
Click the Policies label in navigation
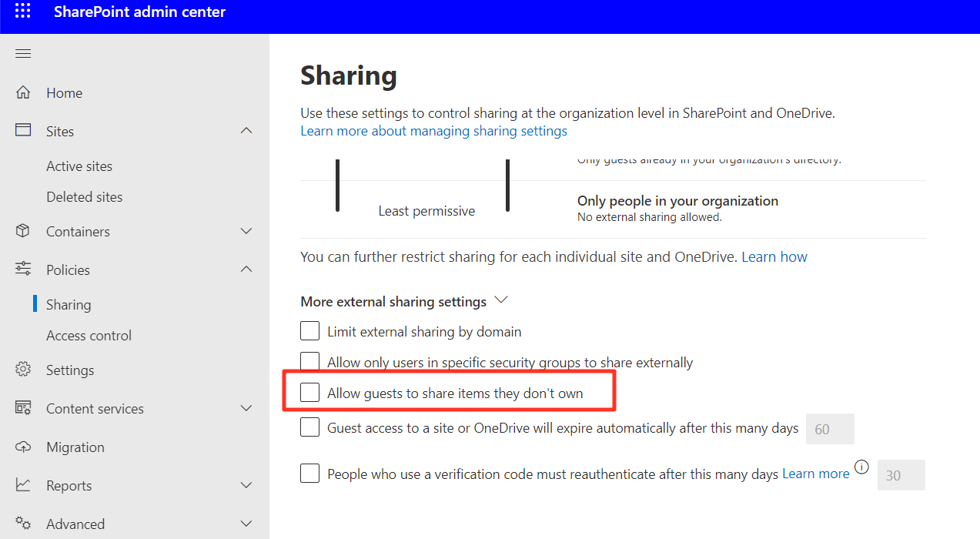[x=68, y=270]
